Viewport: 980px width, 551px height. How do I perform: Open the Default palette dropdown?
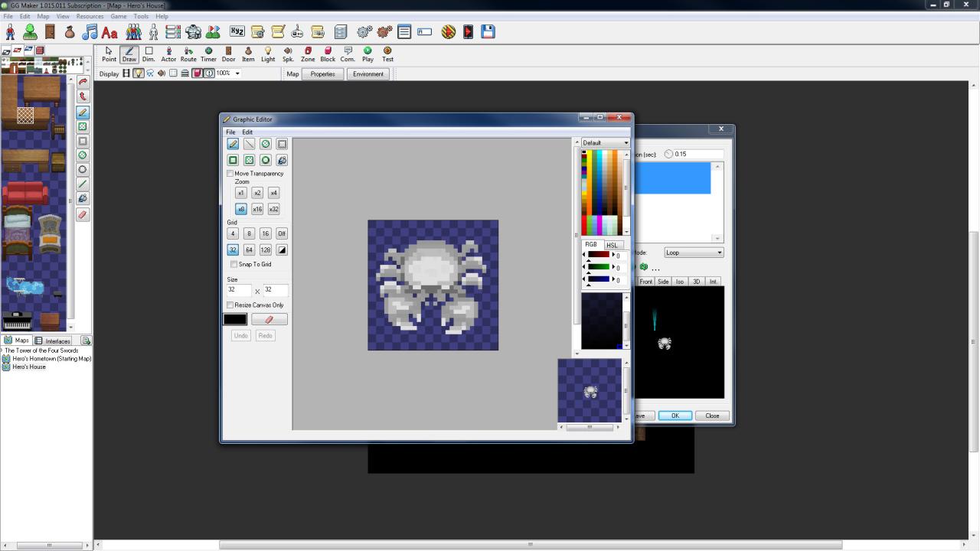pyautogui.click(x=605, y=143)
